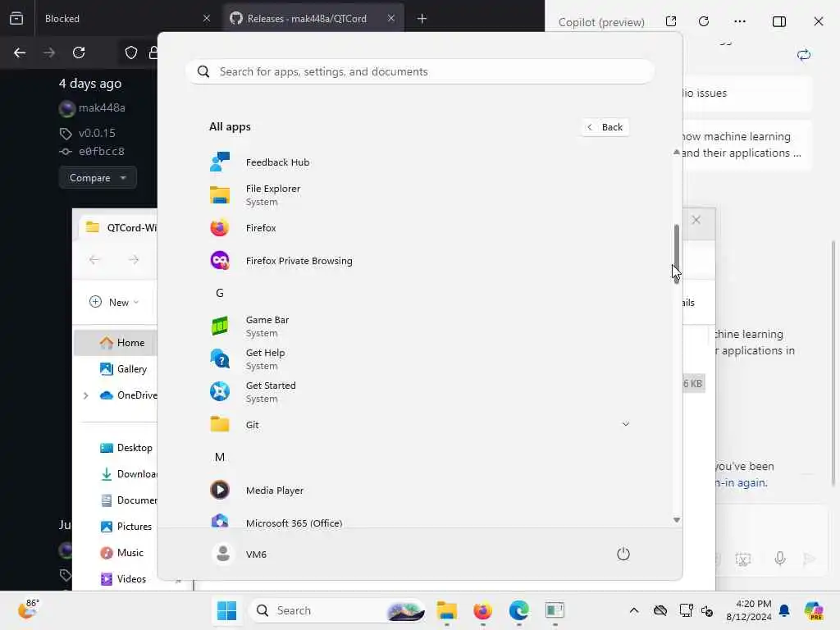
Task: Expand the Git folder chevron
Action: (625, 424)
